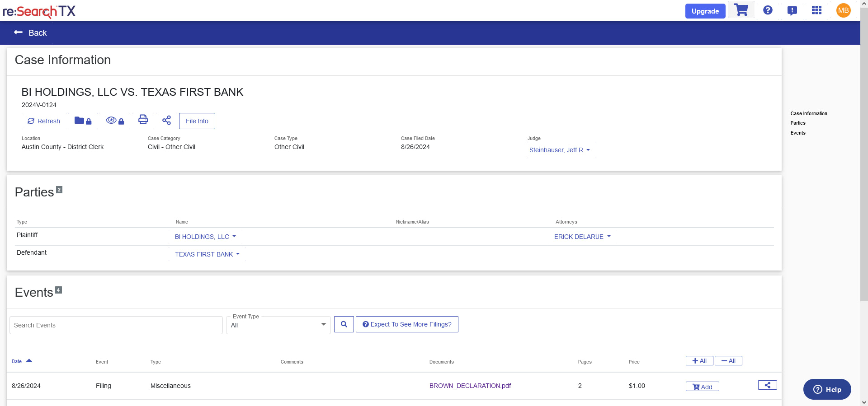Print the case with printer icon
The image size is (868, 406).
coord(143,119)
